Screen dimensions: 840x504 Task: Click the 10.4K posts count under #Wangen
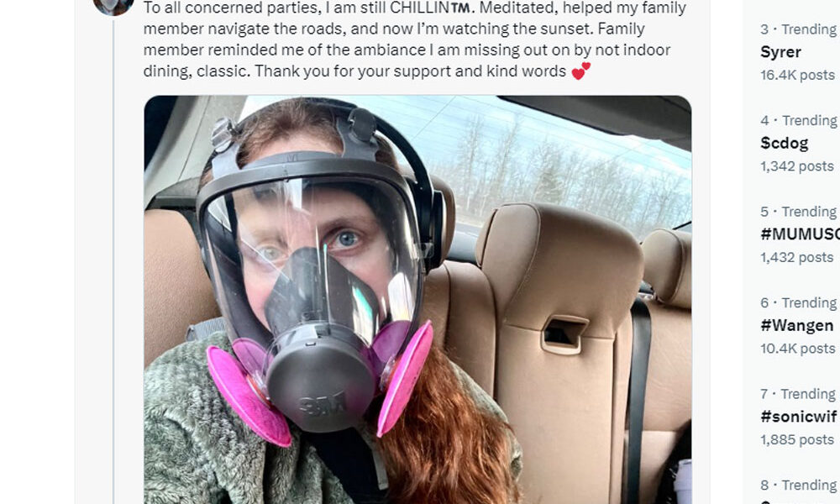[x=797, y=348]
